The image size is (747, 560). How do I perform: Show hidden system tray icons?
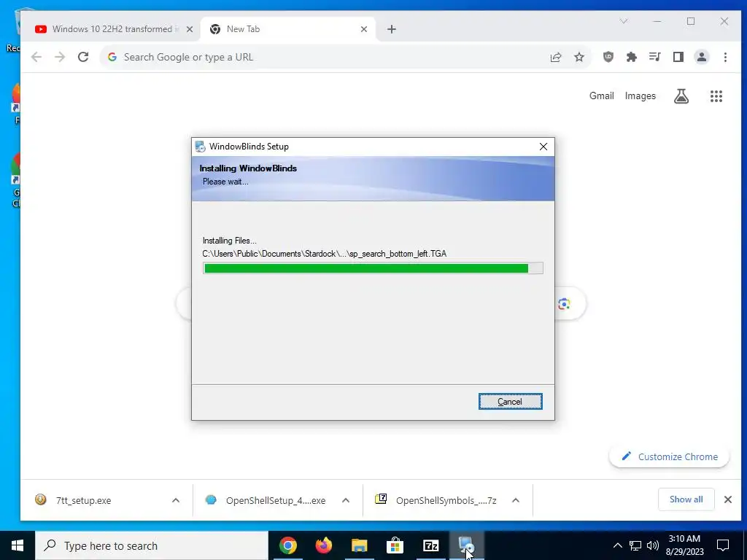617,545
